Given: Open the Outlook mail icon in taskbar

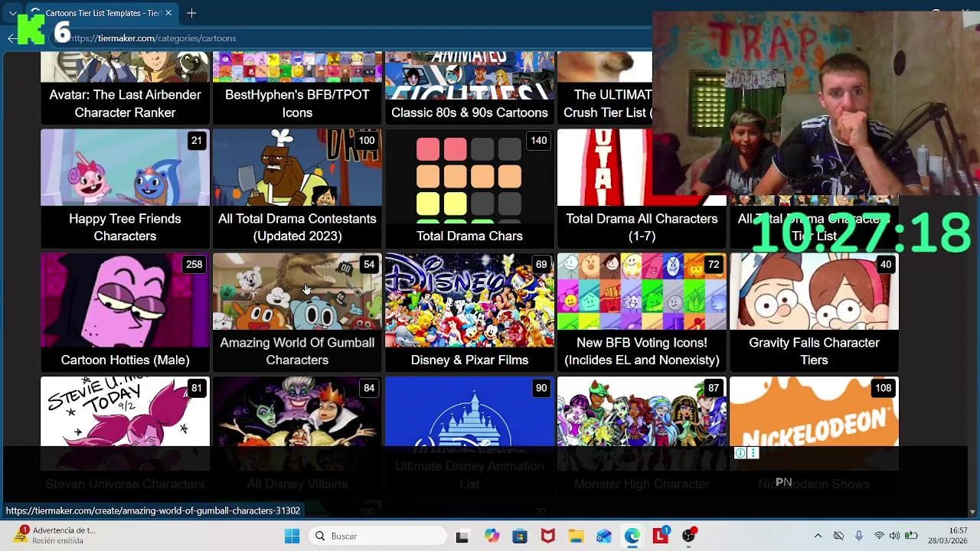Looking at the screenshot, I should [604, 536].
